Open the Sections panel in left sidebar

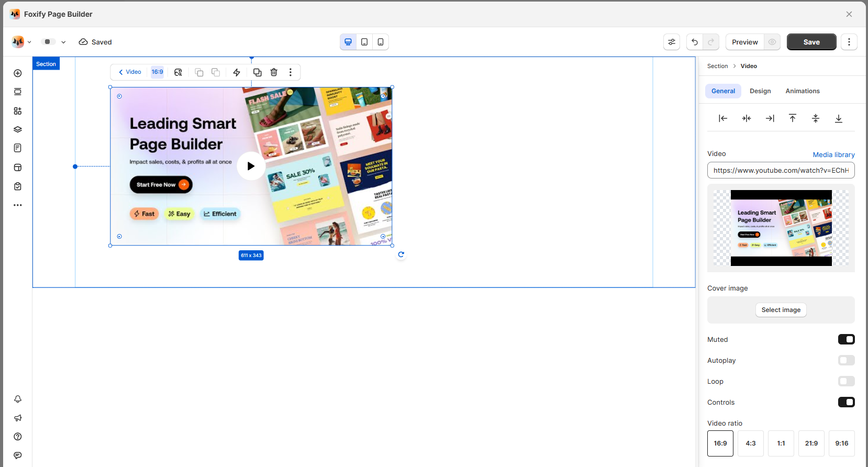[x=18, y=92]
